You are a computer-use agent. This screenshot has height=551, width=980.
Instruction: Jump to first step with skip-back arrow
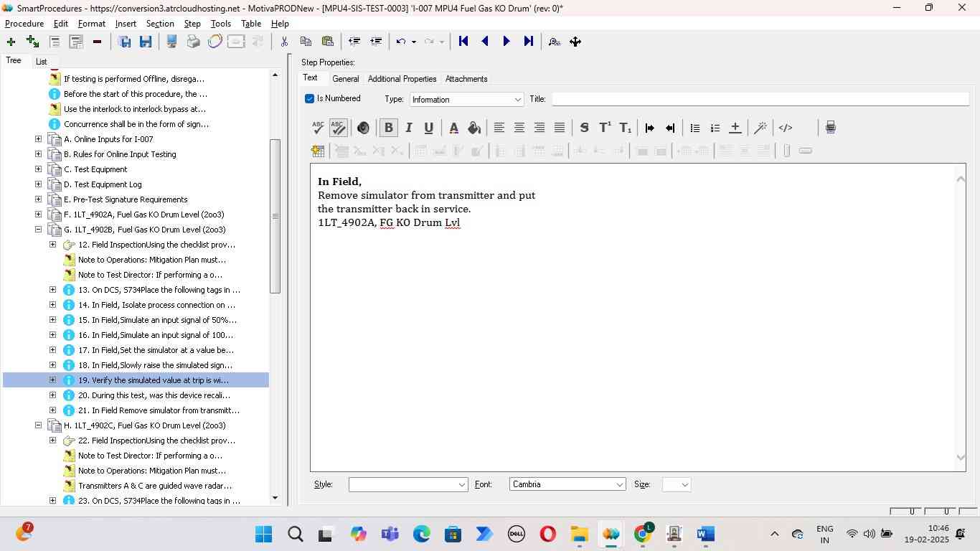[463, 42]
